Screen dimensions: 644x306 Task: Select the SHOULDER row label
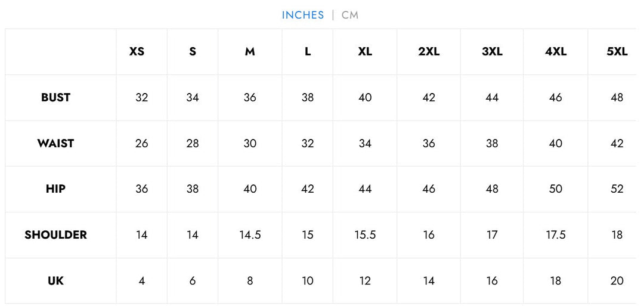click(56, 235)
